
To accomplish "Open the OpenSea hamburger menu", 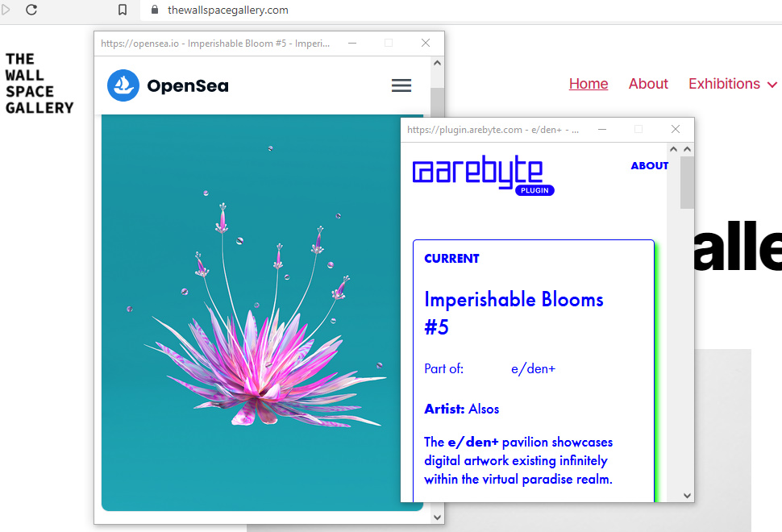I will 401,85.
